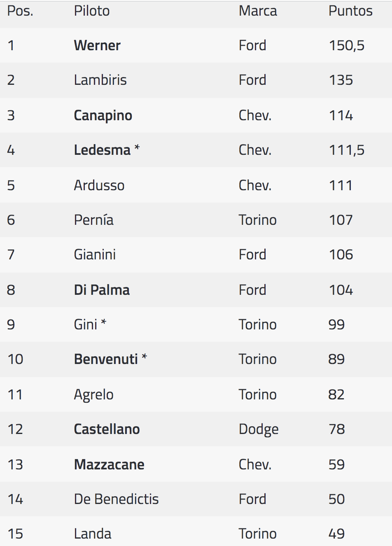Image resolution: width=392 pixels, height=546 pixels.
Task: Select Landa's 49 points value
Action: pos(336,534)
